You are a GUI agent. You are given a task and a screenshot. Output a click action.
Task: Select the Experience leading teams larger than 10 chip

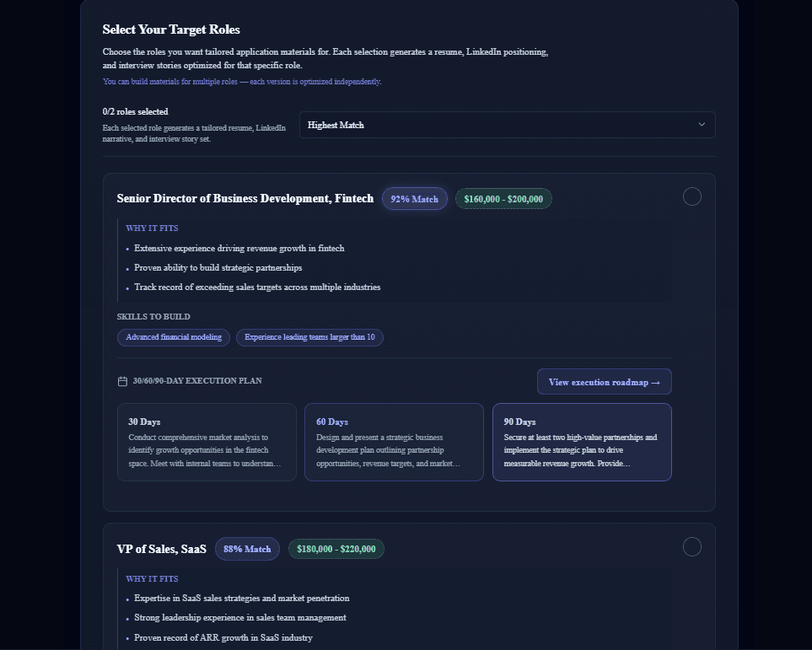point(309,337)
